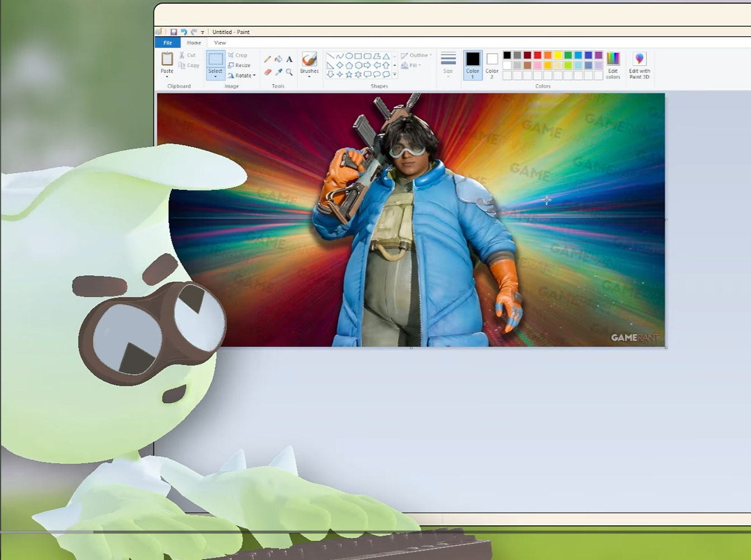Switch to the View tab
Image resolution: width=751 pixels, height=560 pixels.
220,42
